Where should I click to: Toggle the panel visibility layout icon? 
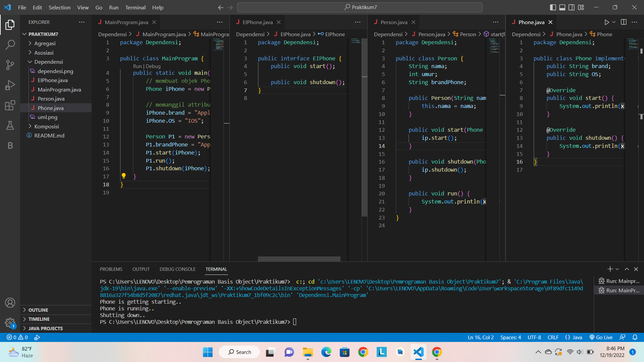562,7
